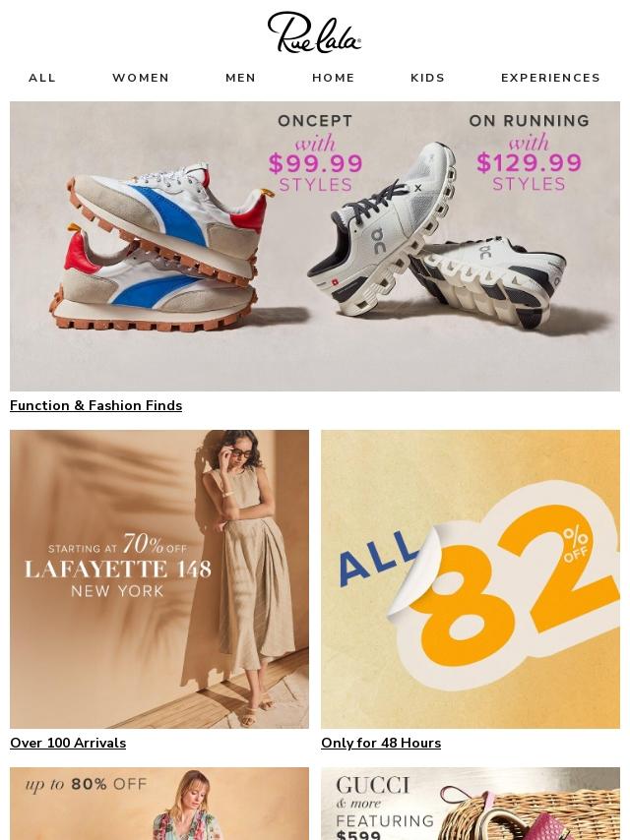Open the ALL navigation item
This screenshot has width=630, height=840.
pos(42,78)
